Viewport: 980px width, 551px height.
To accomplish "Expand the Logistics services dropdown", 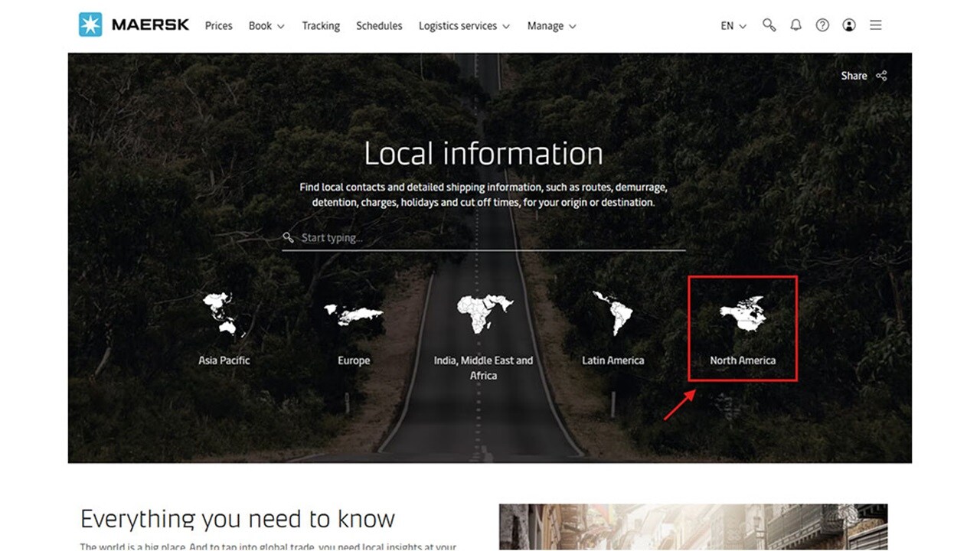I will [x=463, y=26].
